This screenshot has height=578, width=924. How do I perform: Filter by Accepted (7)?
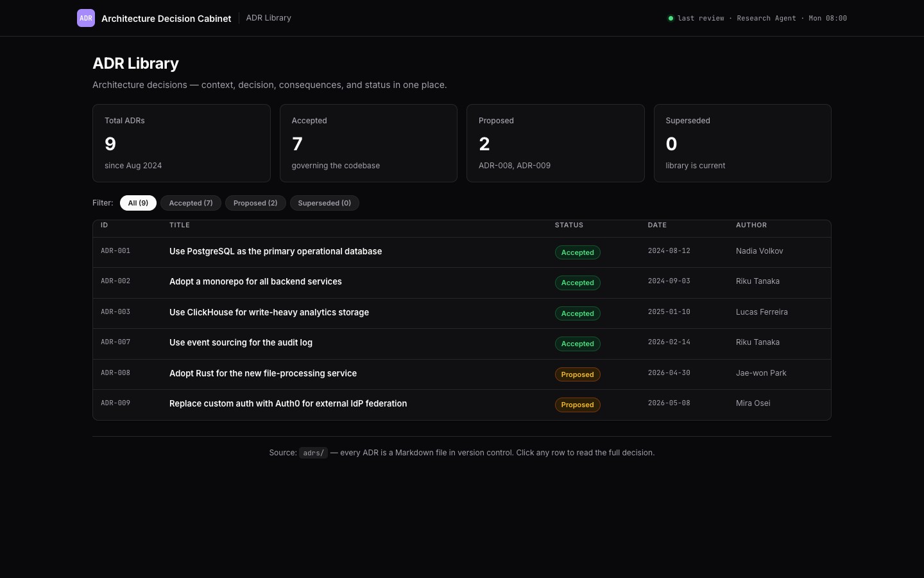(x=191, y=203)
